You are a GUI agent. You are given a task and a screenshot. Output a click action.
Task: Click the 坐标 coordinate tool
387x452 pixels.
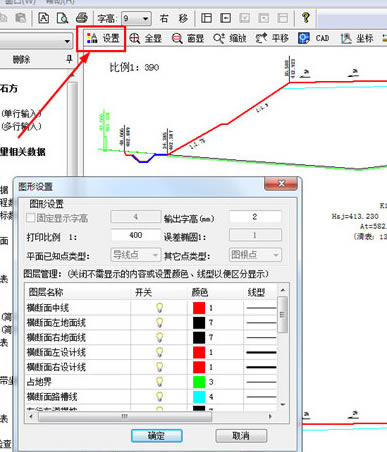point(357,38)
